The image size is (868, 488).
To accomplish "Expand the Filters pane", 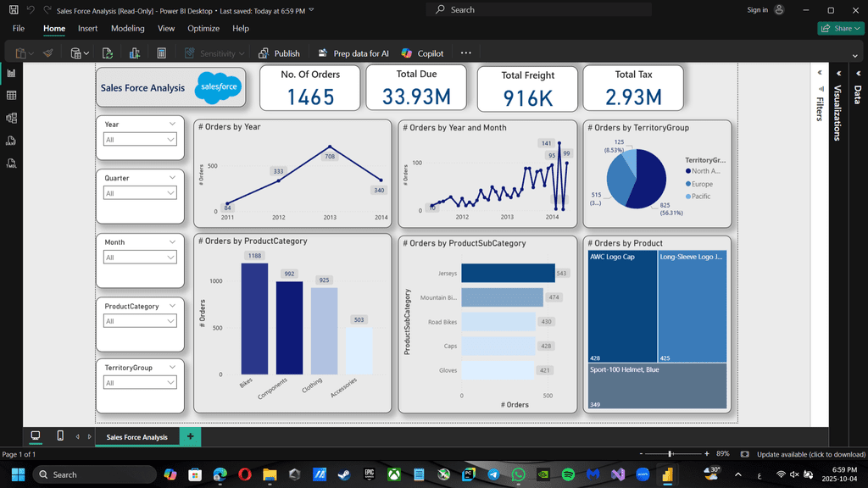I will pyautogui.click(x=820, y=73).
